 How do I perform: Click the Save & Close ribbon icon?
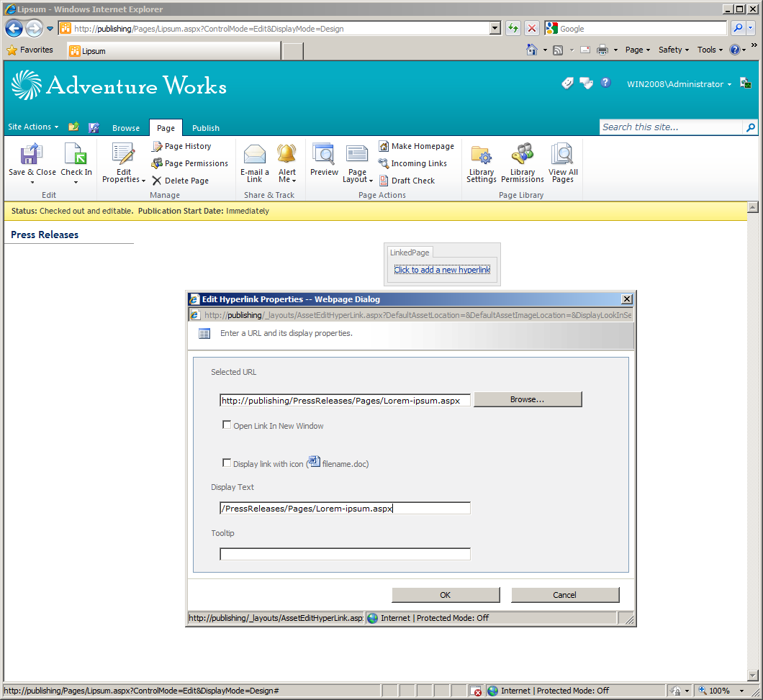point(31,154)
